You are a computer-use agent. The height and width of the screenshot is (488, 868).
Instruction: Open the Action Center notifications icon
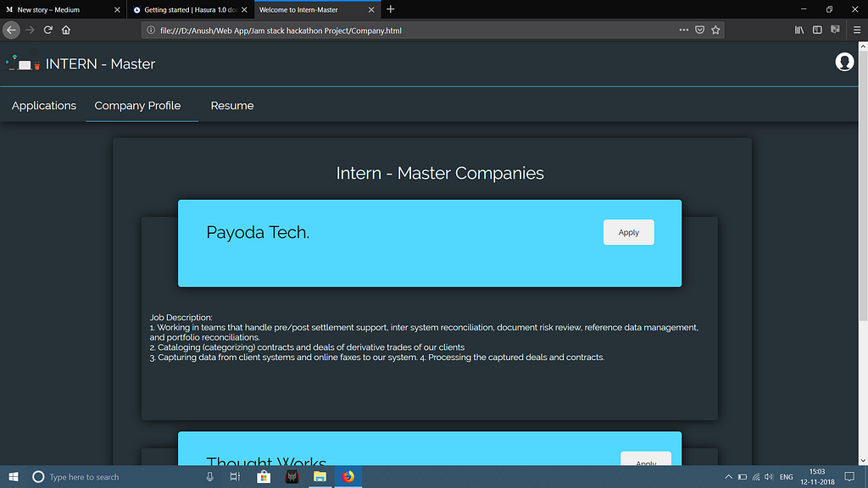click(x=849, y=476)
